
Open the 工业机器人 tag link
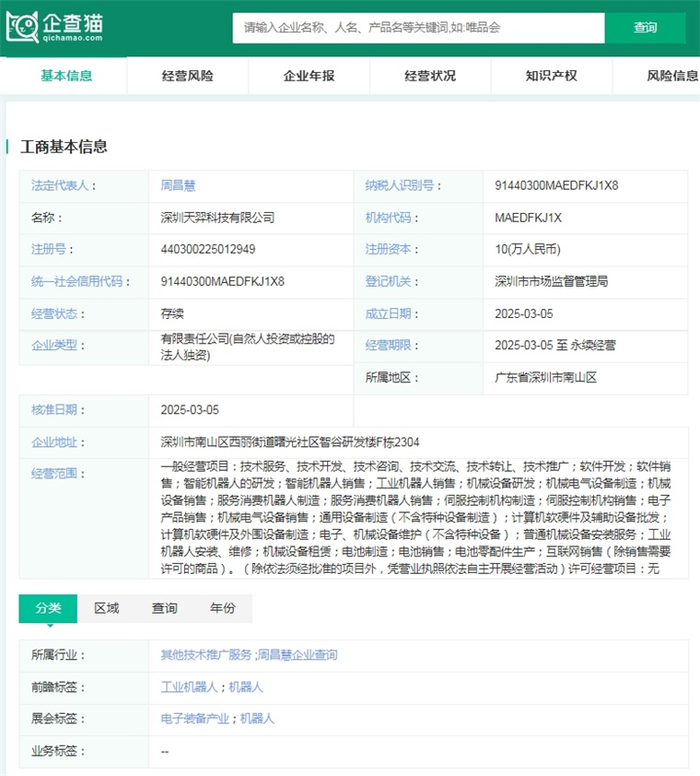191,687
